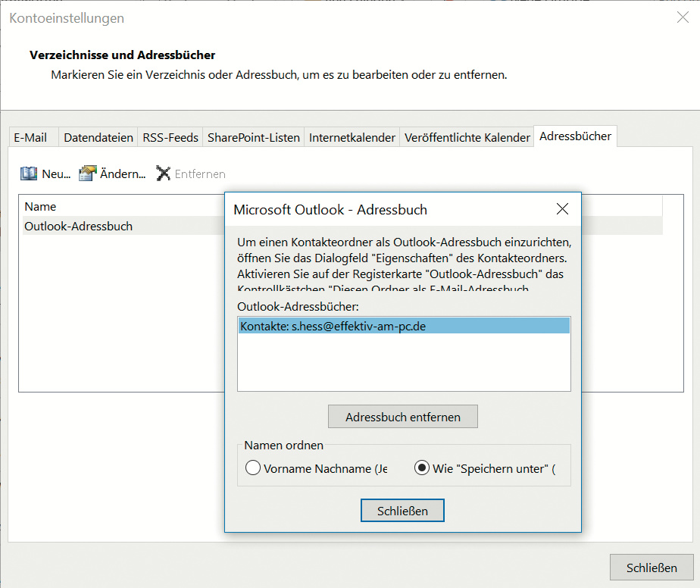Open the Datendateien tab
The height and width of the screenshot is (588, 700).
pyautogui.click(x=98, y=137)
